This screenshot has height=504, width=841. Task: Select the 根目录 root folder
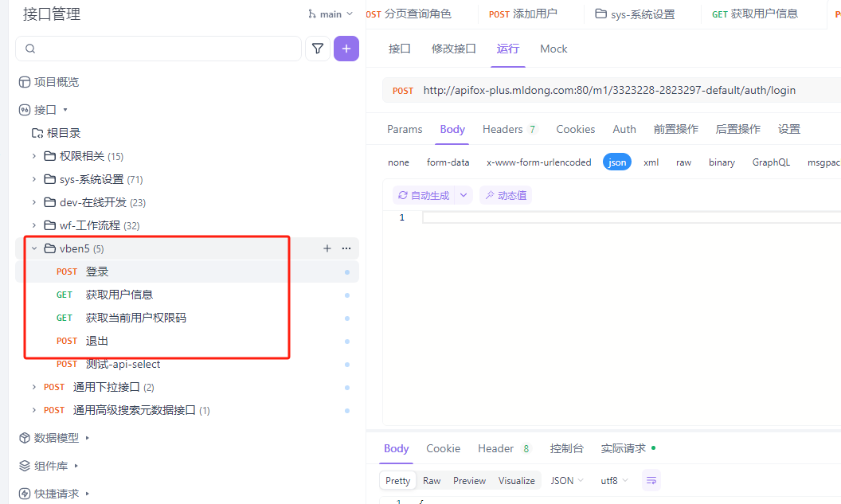click(57, 133)
